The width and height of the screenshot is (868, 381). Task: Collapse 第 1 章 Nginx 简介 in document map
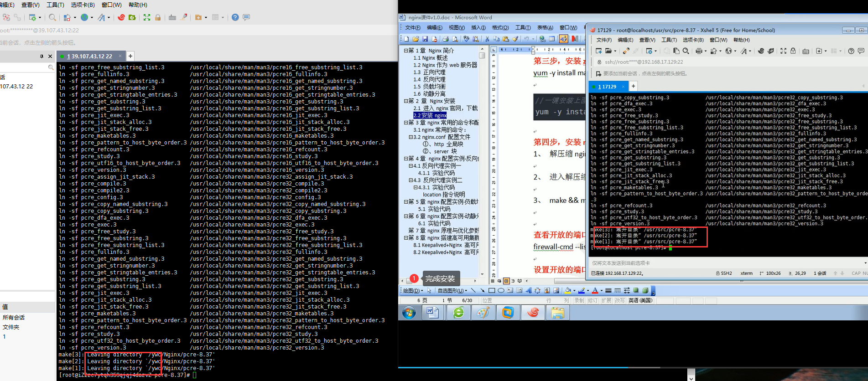pos(406,51)
